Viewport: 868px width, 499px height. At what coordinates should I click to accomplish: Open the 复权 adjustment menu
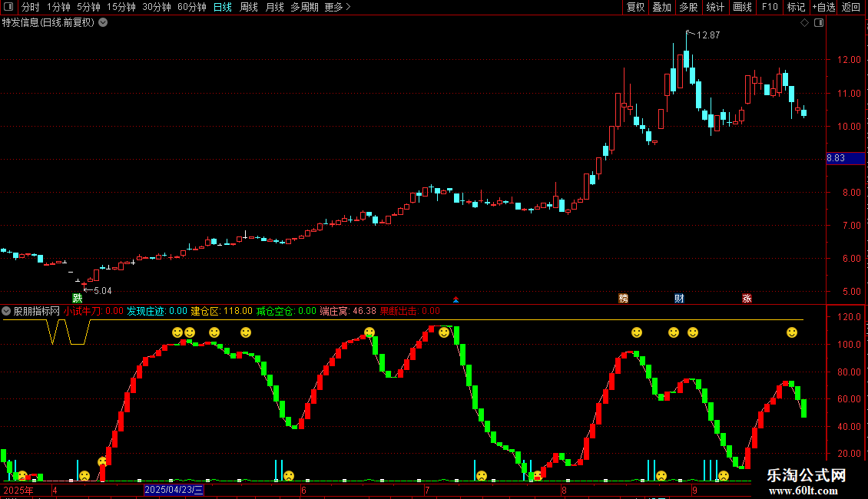click(x=635, y=7)
